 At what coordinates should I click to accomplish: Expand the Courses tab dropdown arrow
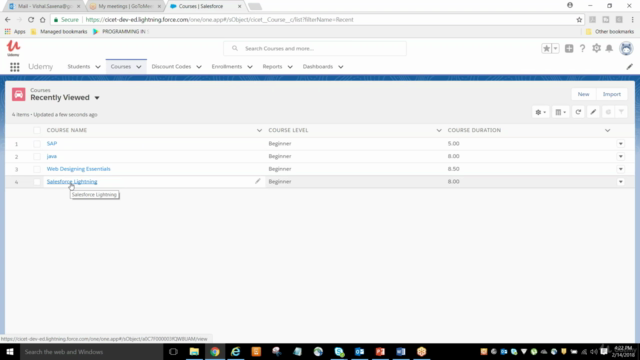click(x=139, y=67)
